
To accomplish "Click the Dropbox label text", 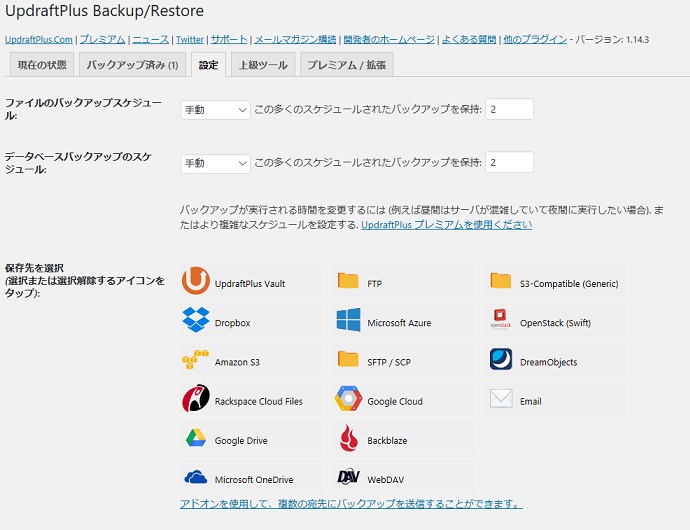I will (232, 323).
